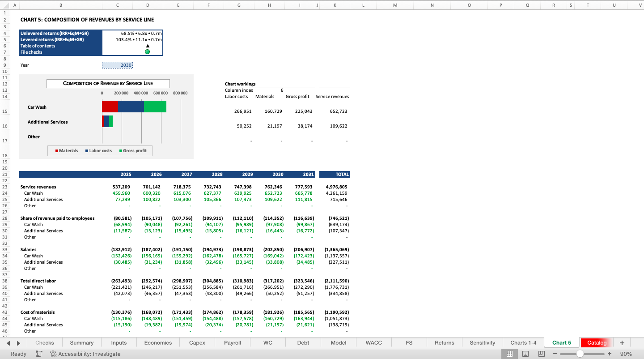644x359 pixels.
Task: Click the TOTAL column header cell
Action: click(x=335, y=174)
